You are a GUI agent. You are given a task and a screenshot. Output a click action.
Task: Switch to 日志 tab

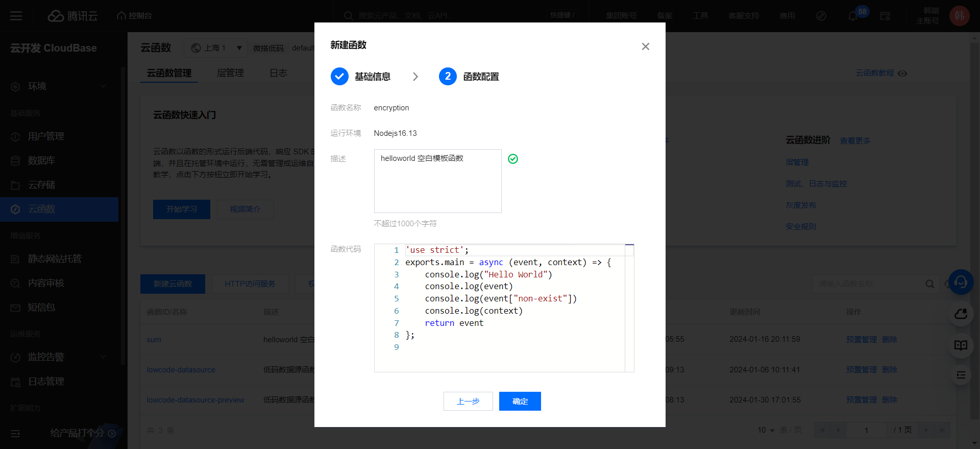(278, 73)
